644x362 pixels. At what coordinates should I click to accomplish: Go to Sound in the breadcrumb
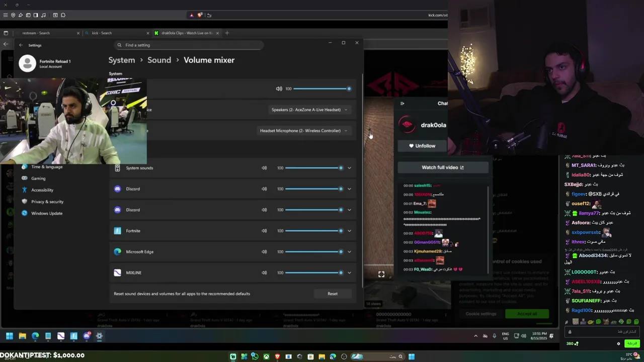tap(159, 60)
